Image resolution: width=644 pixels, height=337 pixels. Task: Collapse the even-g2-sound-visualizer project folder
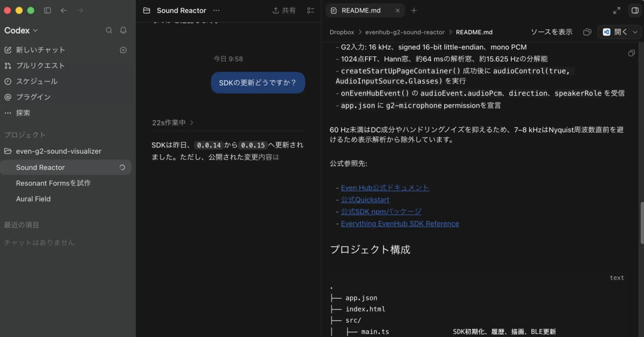[x=65, y=151]
